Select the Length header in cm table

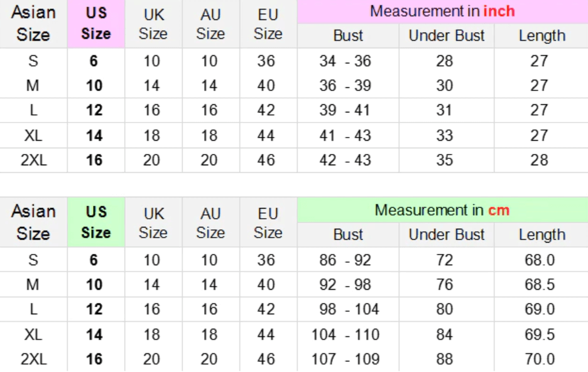click(x=542, y=235)
